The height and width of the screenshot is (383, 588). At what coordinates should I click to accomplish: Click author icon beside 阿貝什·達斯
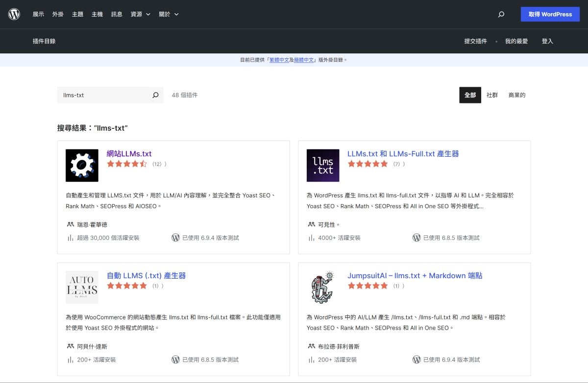click(x=70, y=346)
